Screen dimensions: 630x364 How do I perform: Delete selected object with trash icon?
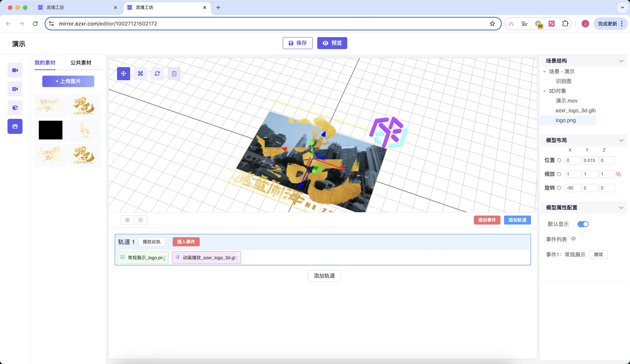coord(174,73)
